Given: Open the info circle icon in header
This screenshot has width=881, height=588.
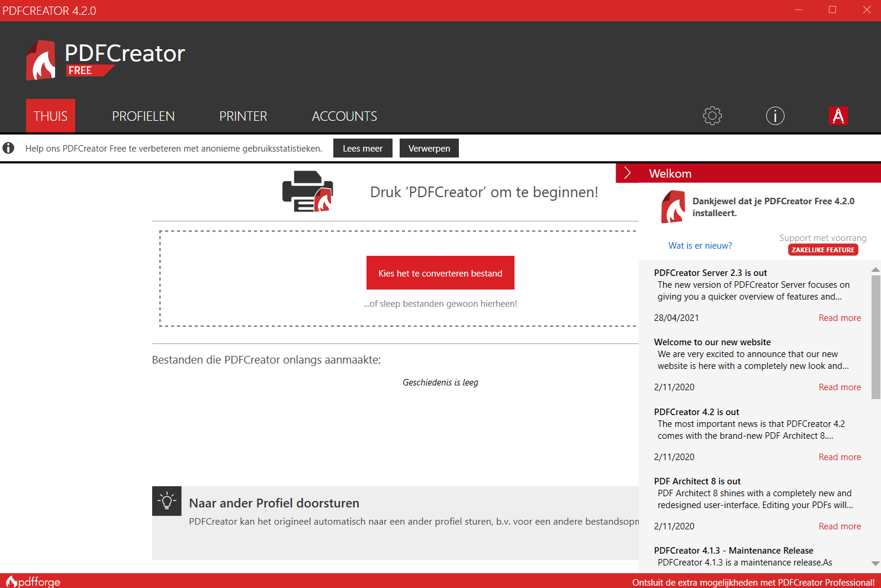Looking at the screenshot, I should [x=775, y=116].
